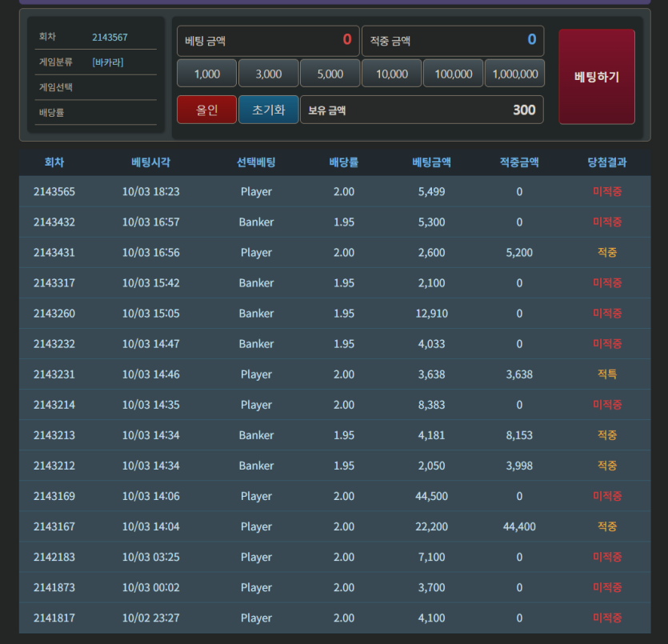668x644 pixels.
Task: Click the 게임선택 label
Action: click(56, 88)
